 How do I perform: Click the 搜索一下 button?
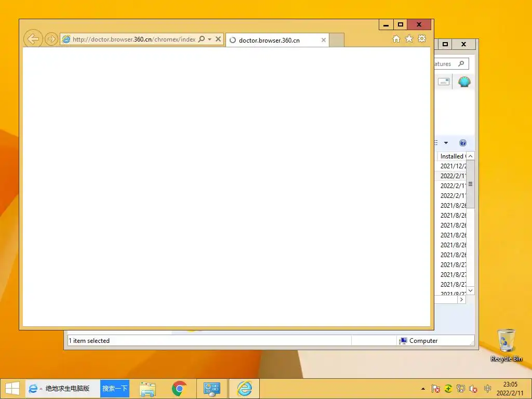tap(115, 389)
